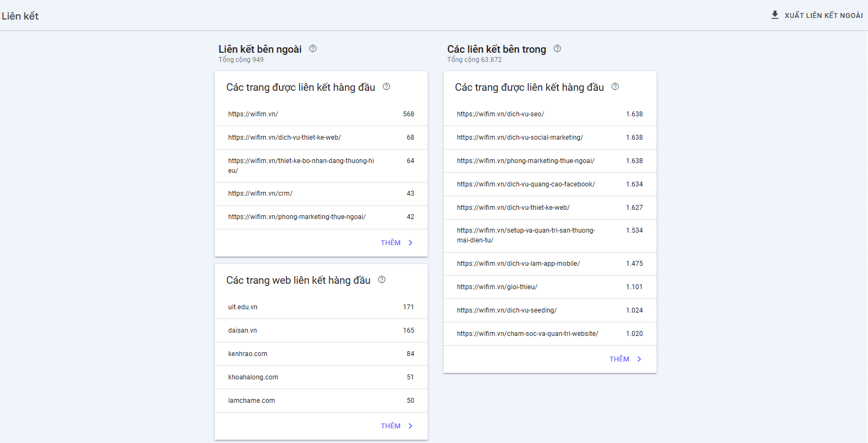868x443 pixels.
Task: Open internal row dich-vu-social-marketing
Action: tap(550, 138)
